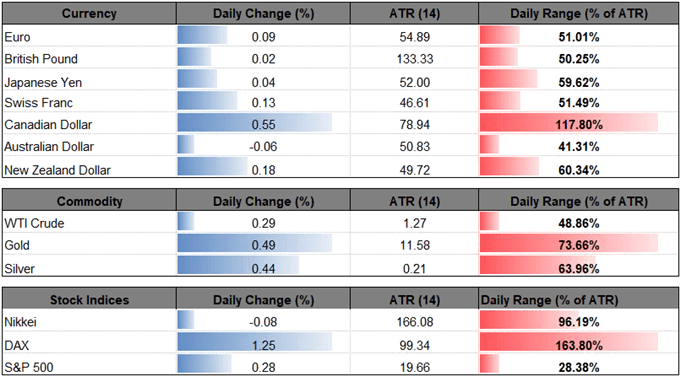The image size is (680, 376).
Task: Select the ATR (14) header in currency table
Action: [x=414, y=13]
